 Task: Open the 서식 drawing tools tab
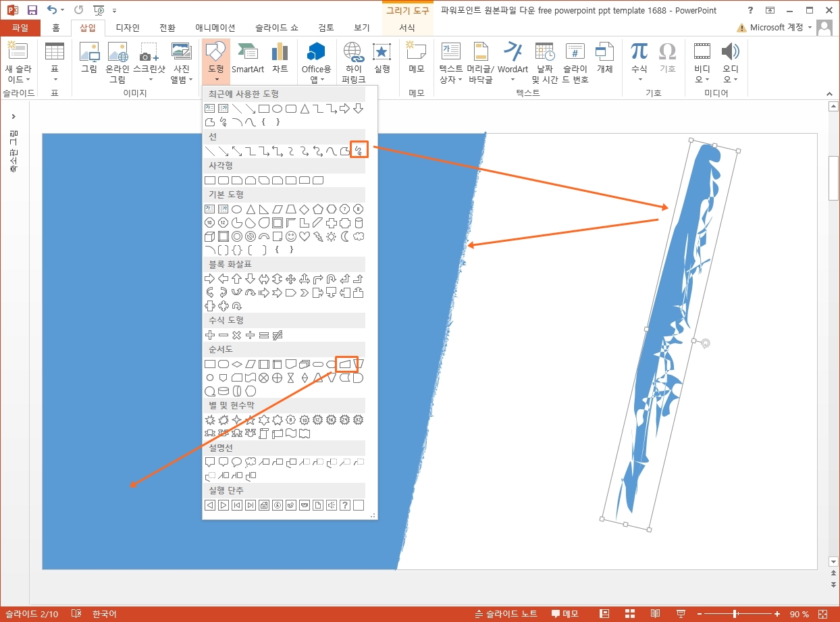[407, 28]
